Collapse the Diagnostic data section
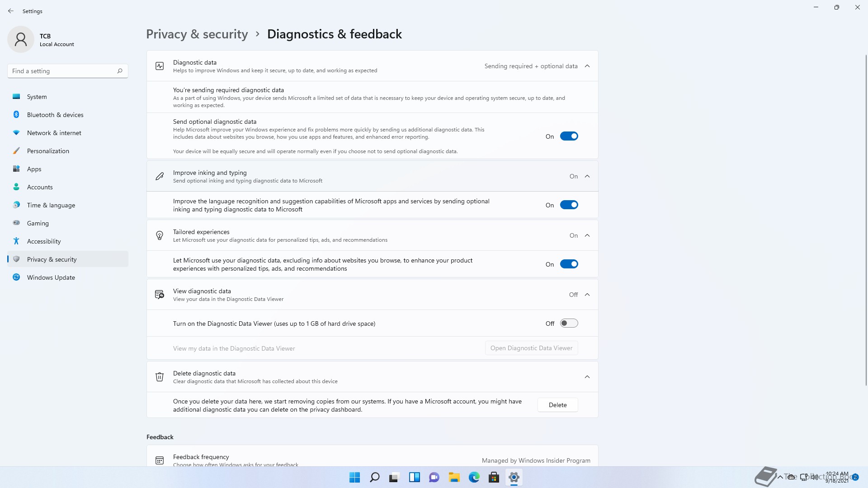Image resolution: width=868 pixels, height=488 pixels. tap(587, 66)
